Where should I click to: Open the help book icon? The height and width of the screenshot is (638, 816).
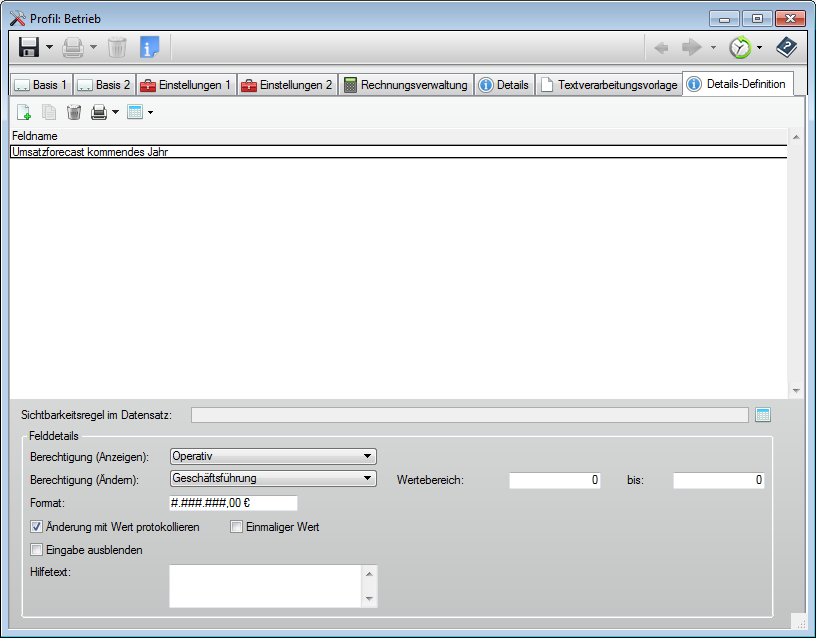pyautogui.click(x=787, y=47)
